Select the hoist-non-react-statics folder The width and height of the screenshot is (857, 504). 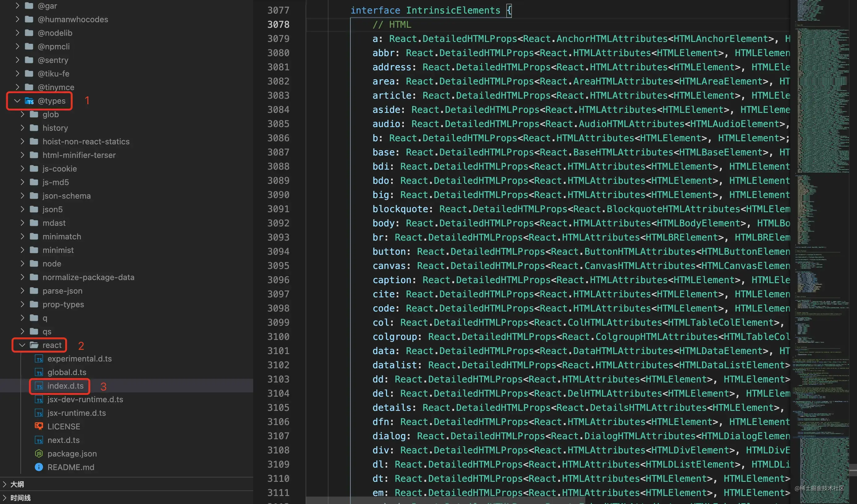[x=86, y=141]
